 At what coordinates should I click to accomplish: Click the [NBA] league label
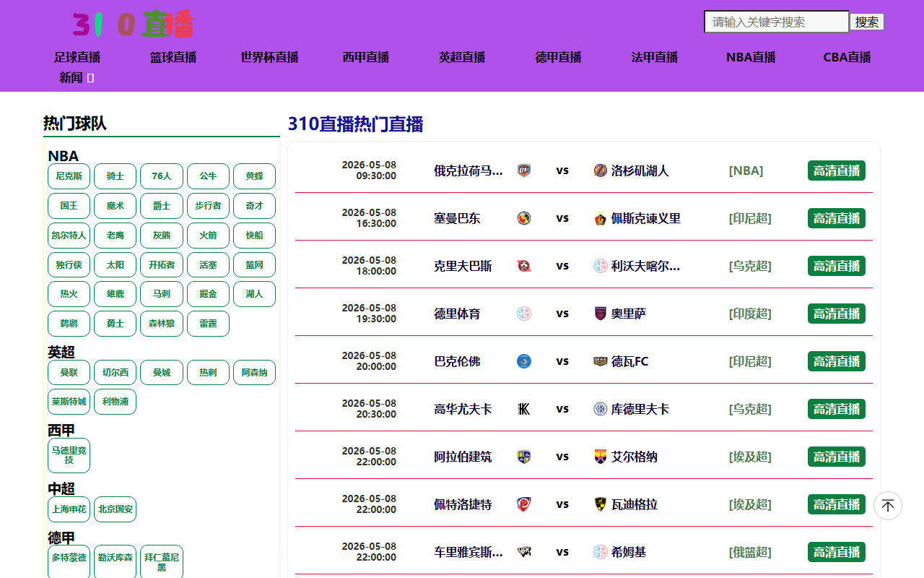[x=746, y=171]
